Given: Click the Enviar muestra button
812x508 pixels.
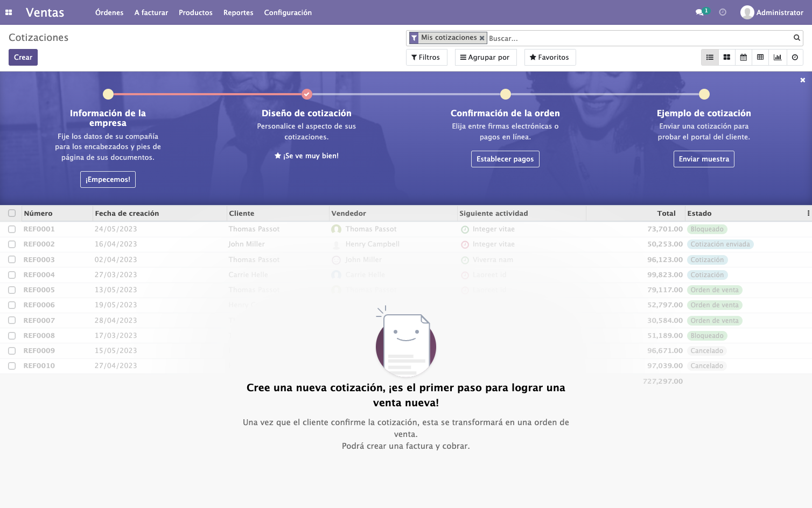Looking at the screenshot, I should point(704,159).
